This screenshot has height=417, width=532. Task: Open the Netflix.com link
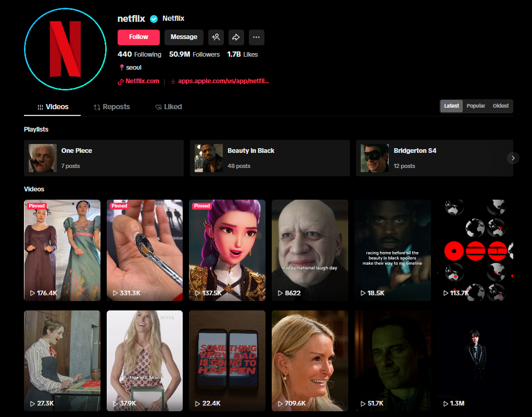tap(142, 81)
